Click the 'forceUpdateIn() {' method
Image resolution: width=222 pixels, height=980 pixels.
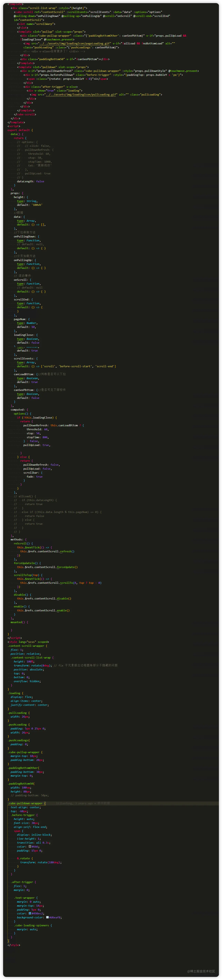pos(27,563)
